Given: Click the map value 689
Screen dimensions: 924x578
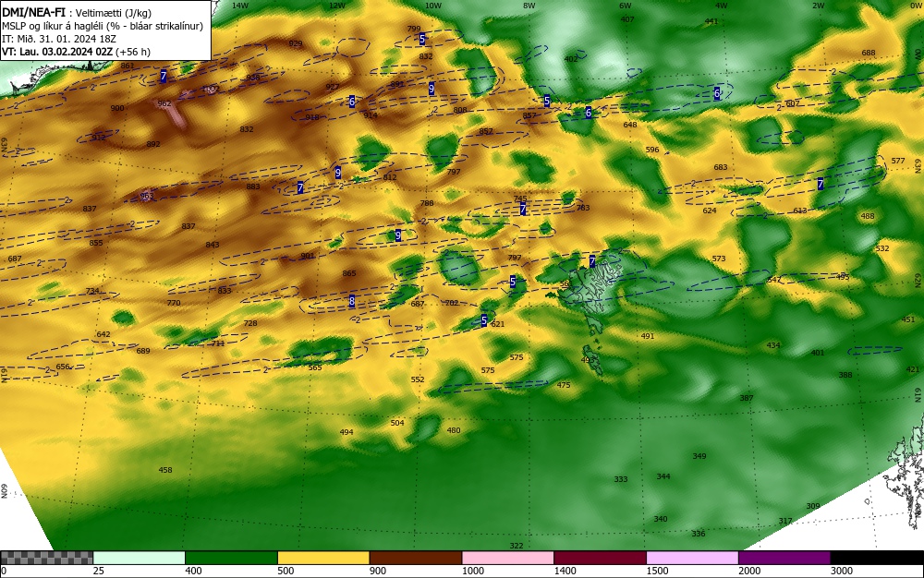Looking at the screenshot, I should click(x=143, y=351).
